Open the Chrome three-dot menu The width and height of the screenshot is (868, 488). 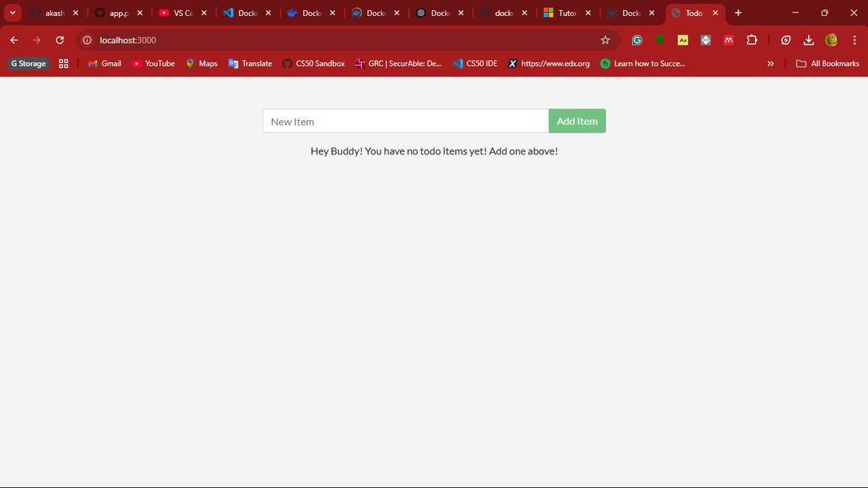pyautogui.click(x=854, y=40)
